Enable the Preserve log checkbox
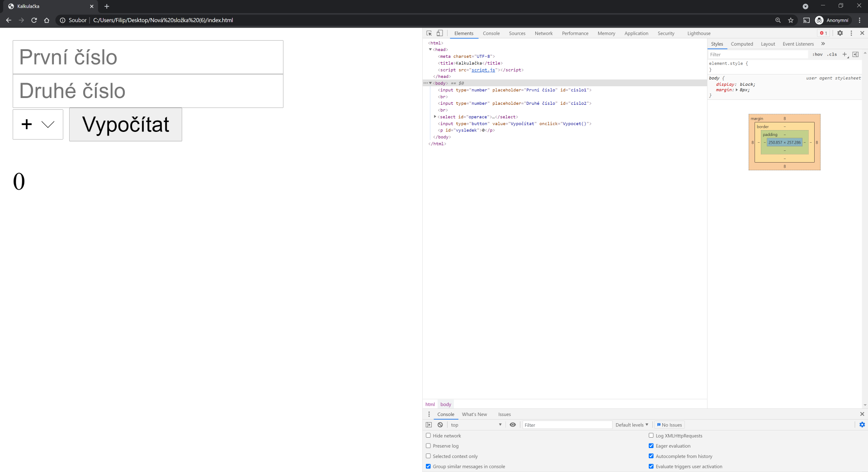The width and height of the screenshot is (868, 472). tap(428, 446)
